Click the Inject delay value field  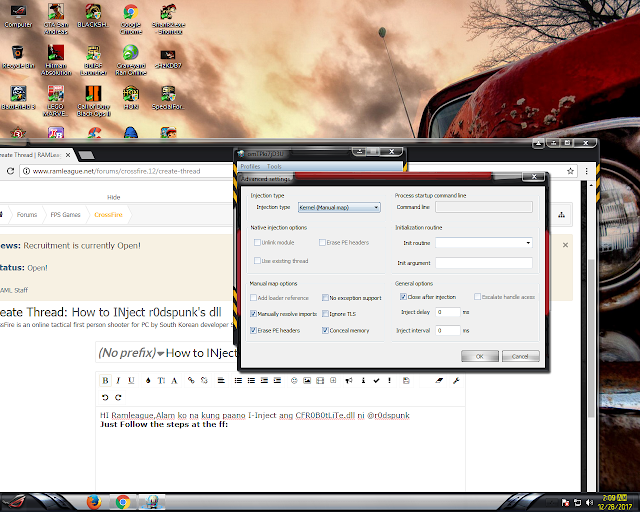(448, 312)
